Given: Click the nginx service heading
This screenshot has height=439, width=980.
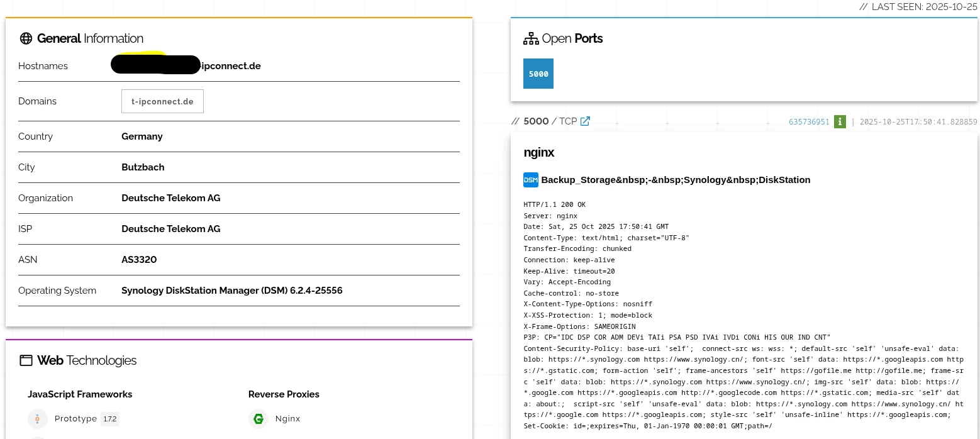Looking at the screenshot, I should pos(538,152).
